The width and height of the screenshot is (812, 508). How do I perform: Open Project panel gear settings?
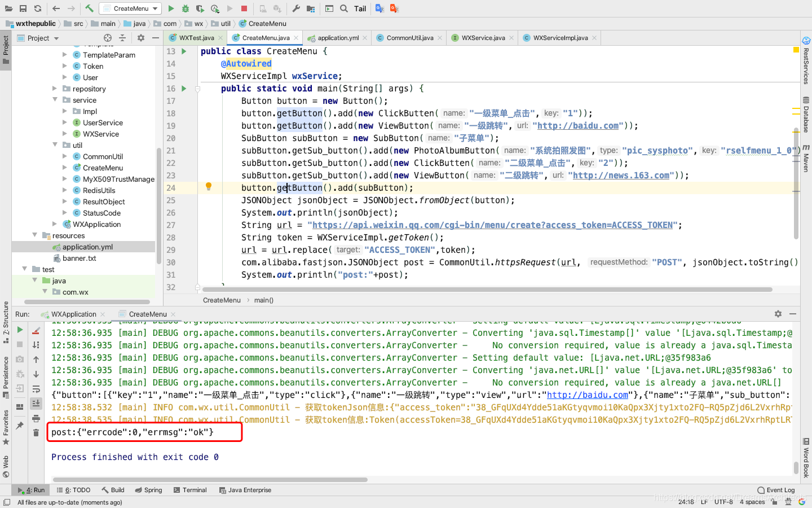(141, 38)
